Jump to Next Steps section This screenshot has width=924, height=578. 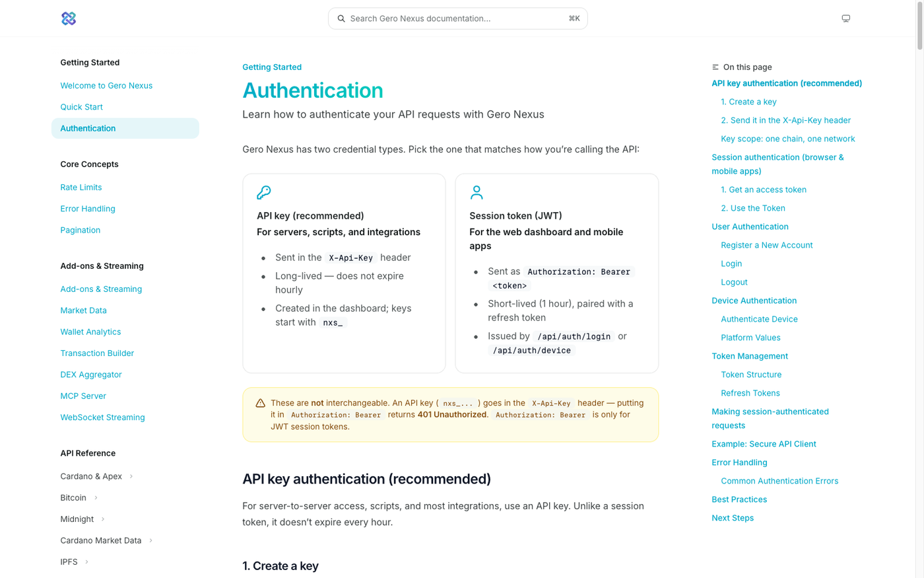733,518
